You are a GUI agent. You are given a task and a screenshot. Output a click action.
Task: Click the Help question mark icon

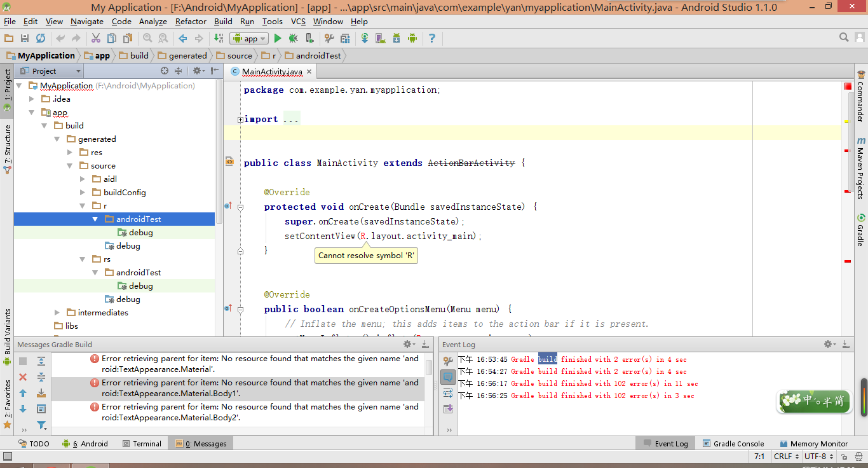tap(432, 39)
